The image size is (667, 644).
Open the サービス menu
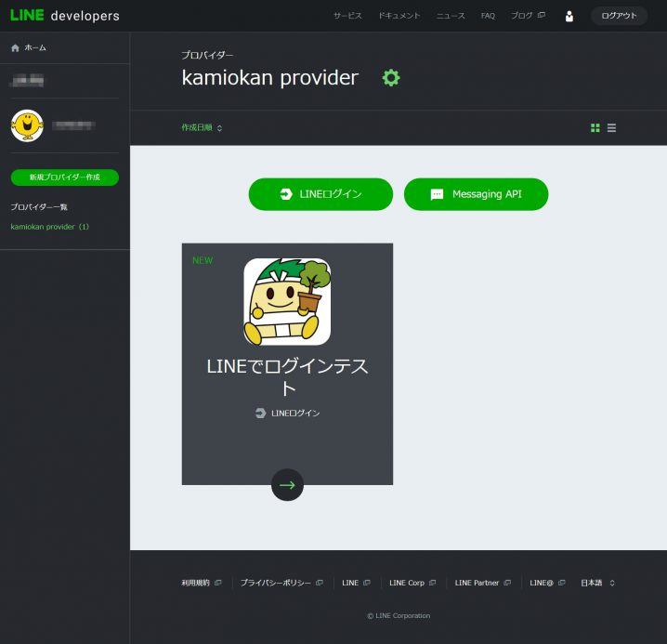point(347,16)
